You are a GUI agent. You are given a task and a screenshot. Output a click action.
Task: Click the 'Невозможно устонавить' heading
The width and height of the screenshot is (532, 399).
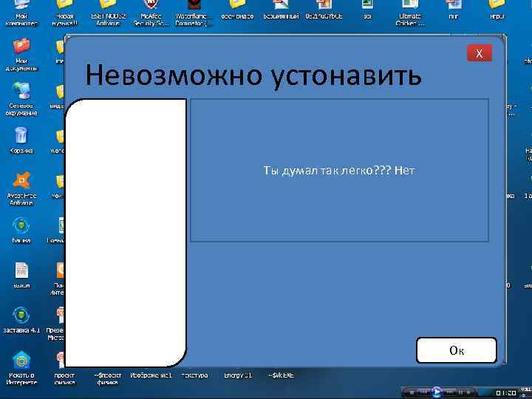click(x=253, y=75)
